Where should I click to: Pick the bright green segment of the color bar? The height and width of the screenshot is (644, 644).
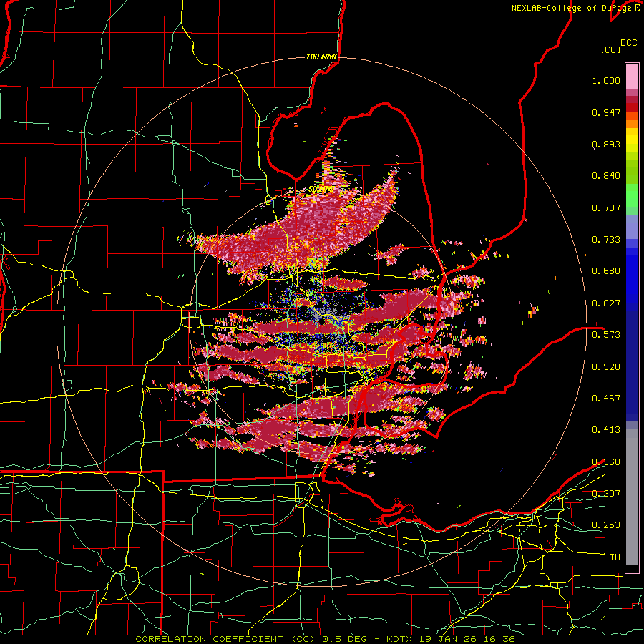pos(632,195)
